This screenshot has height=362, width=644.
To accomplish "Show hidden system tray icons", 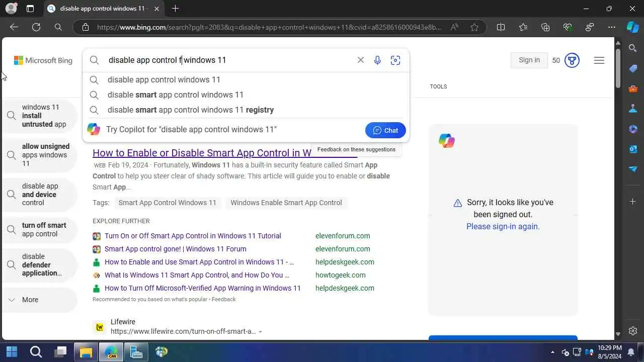I will point(552,352).
